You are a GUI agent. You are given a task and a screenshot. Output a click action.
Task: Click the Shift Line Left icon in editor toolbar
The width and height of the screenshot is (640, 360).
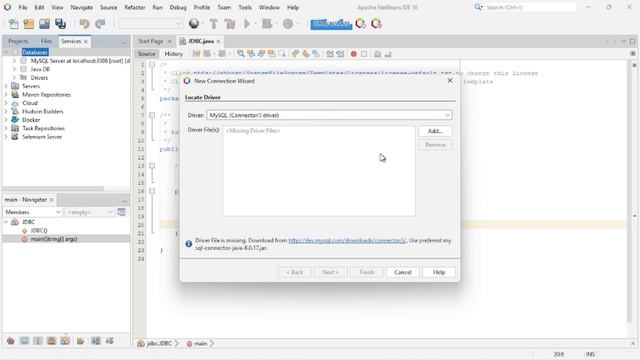coord(330,54)
